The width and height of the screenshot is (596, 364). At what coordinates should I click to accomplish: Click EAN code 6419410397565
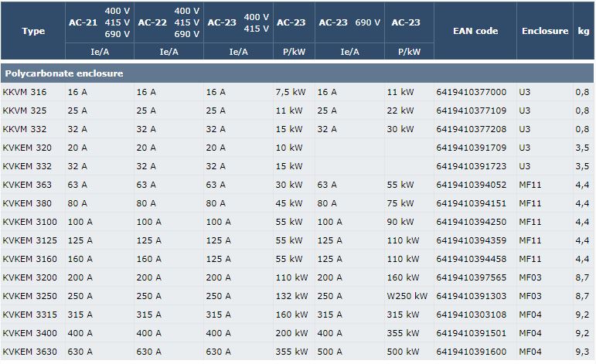click(472, 277)
